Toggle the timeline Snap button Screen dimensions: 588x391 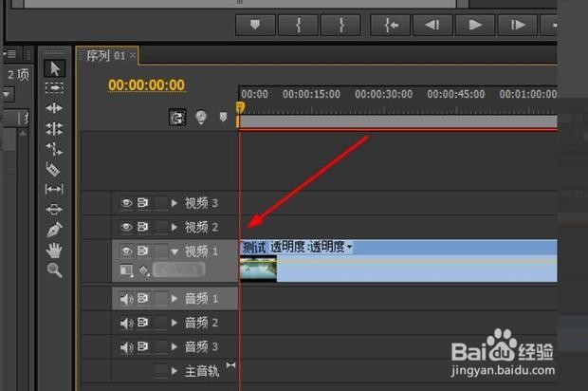click(177, 118)
